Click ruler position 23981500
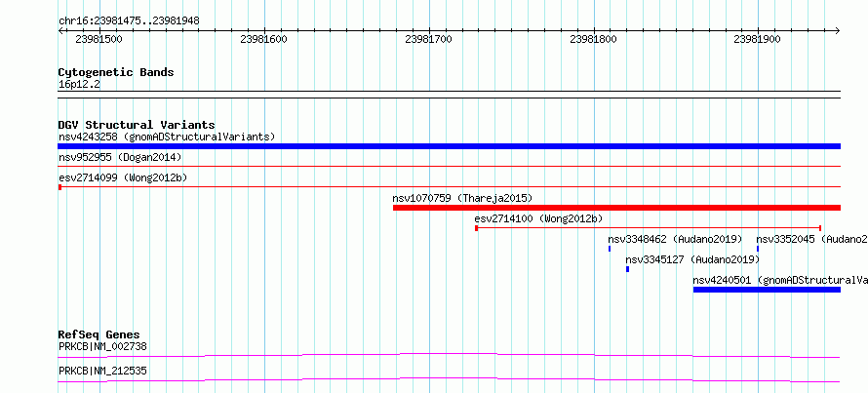868x393 pixels. click(x=99, y=39)
